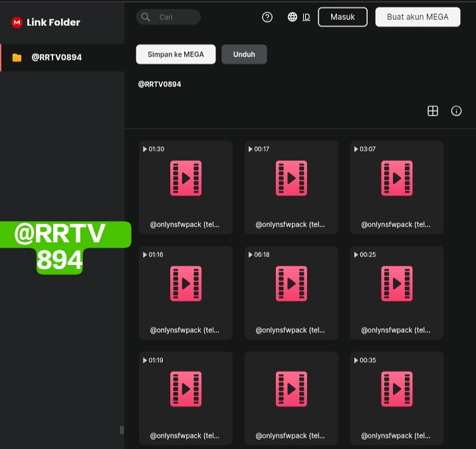The width and height of the screenshot is (476, 449).
Task: Click the MEGA logo icon
Action: coord(17,23)
